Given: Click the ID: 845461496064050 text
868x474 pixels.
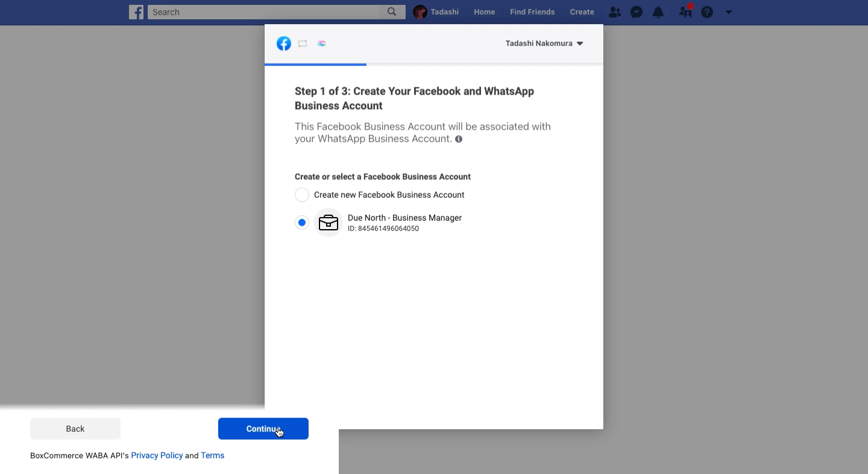Looking at the screenshot, I should (x=383, y=229).
